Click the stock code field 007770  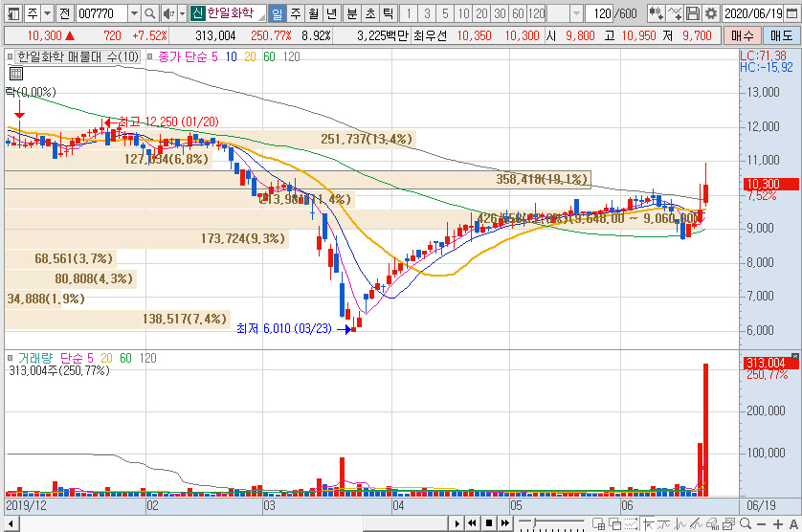[x=101, y=13]
